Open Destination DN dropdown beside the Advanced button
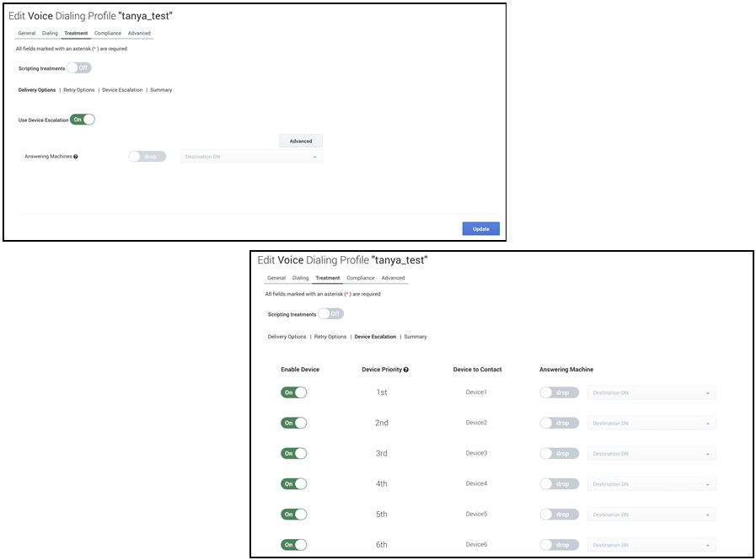This screenshot has width=756, height=560. 251,157
